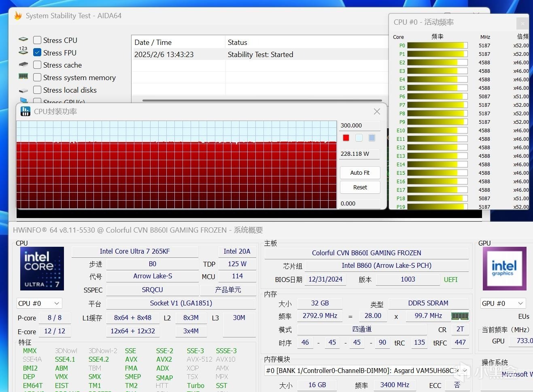Click the P0 core frequency bar
This screenshot has width=533, height=392.
pyautogui.click(x=437, y=45)
